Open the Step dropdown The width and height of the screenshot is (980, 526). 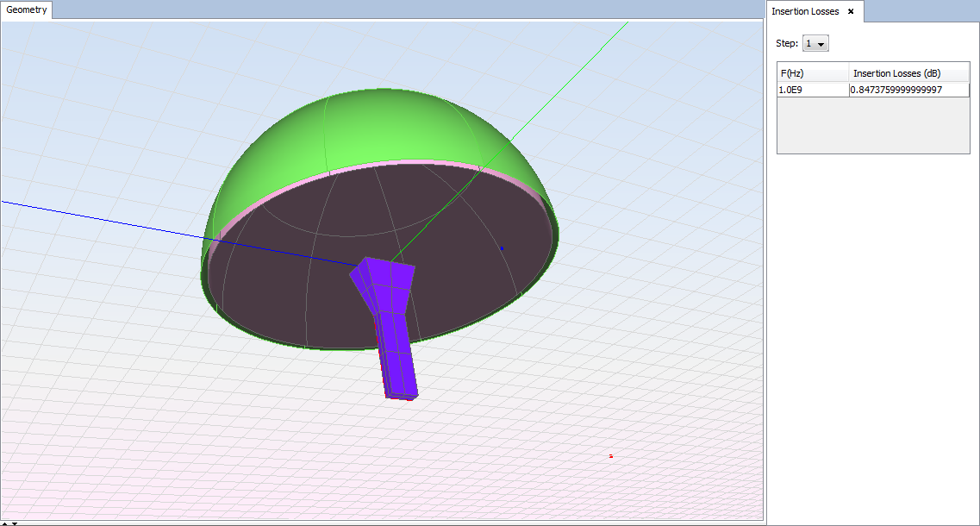(815, 43)
